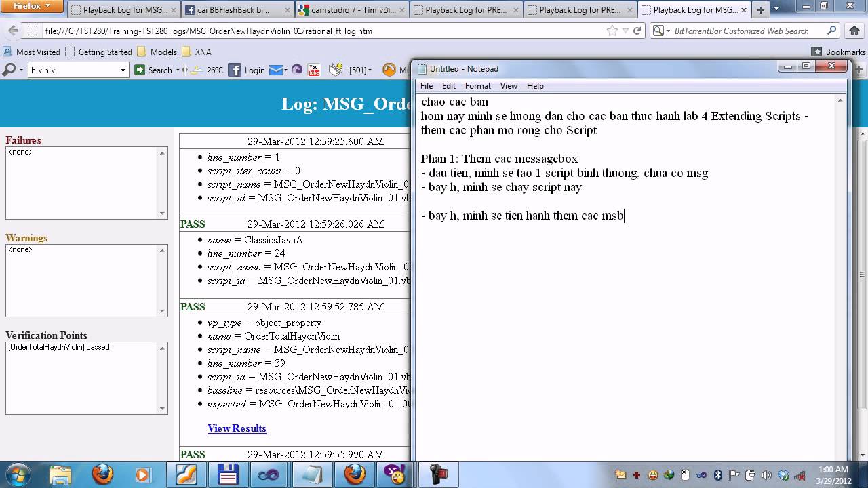868x488 pixels.
Task: Expand the mail icon dropdown arrow
Action: tap(286, 70)
